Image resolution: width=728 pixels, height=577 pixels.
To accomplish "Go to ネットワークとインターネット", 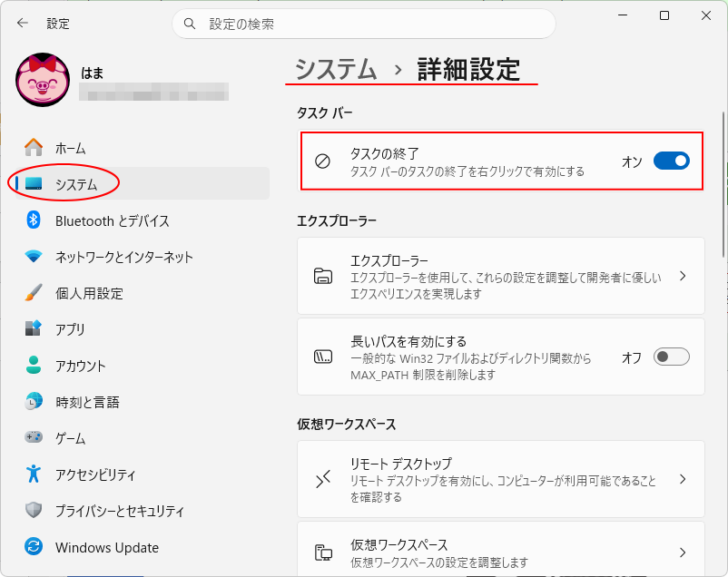I will click(x=142, y=256).
